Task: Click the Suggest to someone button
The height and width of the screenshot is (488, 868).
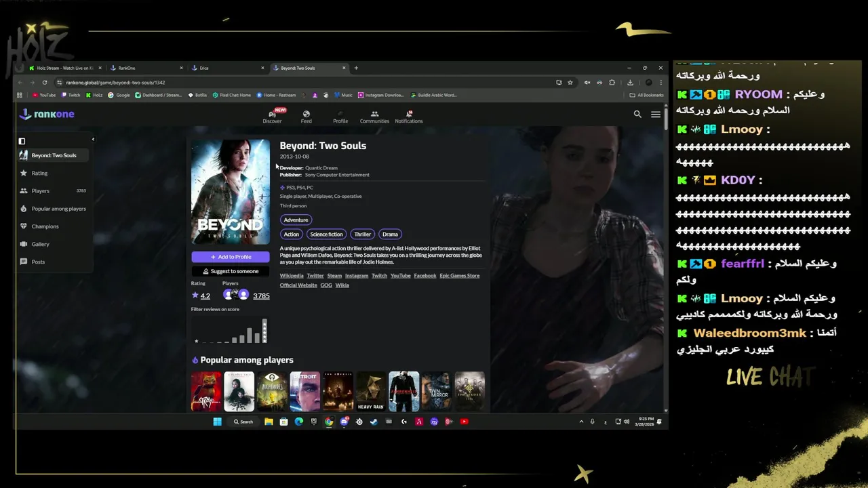Action: [231, 271]
